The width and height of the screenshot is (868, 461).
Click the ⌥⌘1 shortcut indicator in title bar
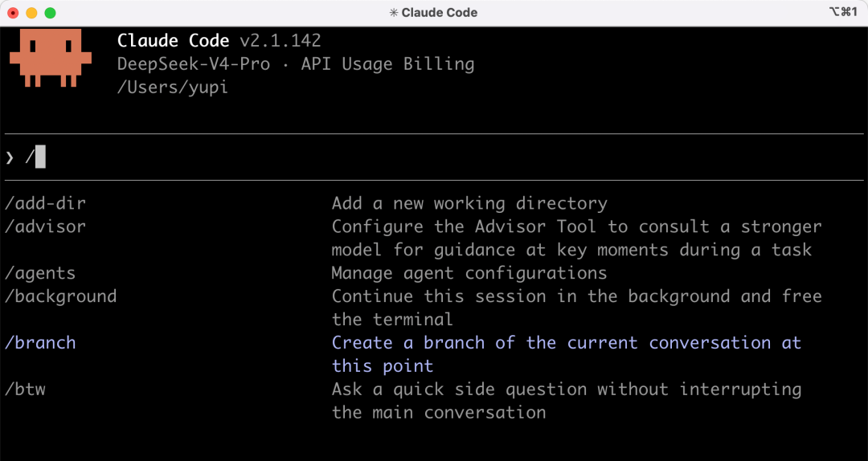point(843,12)
